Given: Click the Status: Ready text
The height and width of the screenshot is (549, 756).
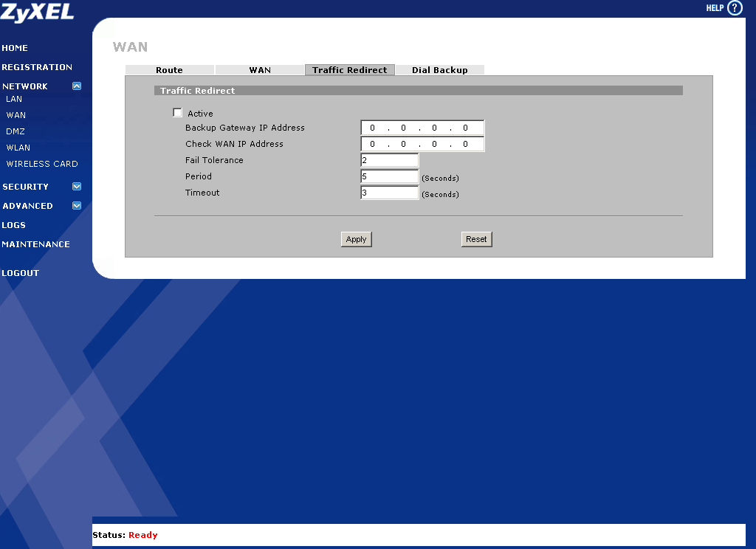Looking at the screenshot, I should pos(125,535).
